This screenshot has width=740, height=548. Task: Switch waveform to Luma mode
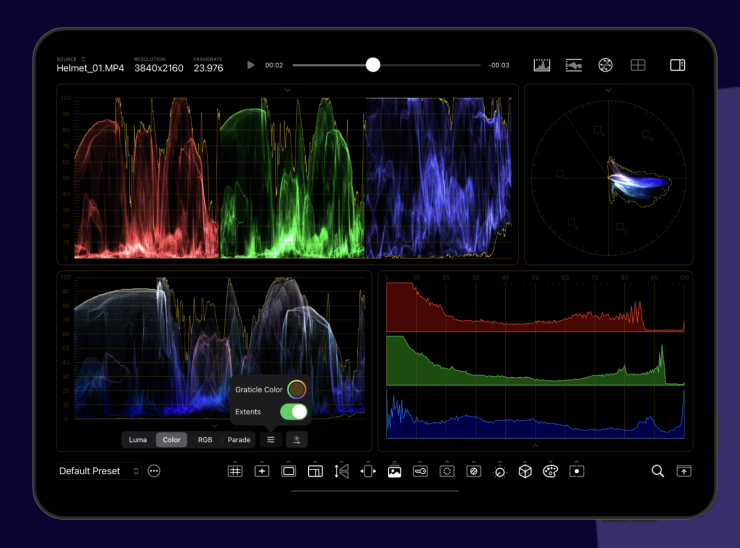tap(138, 439)
